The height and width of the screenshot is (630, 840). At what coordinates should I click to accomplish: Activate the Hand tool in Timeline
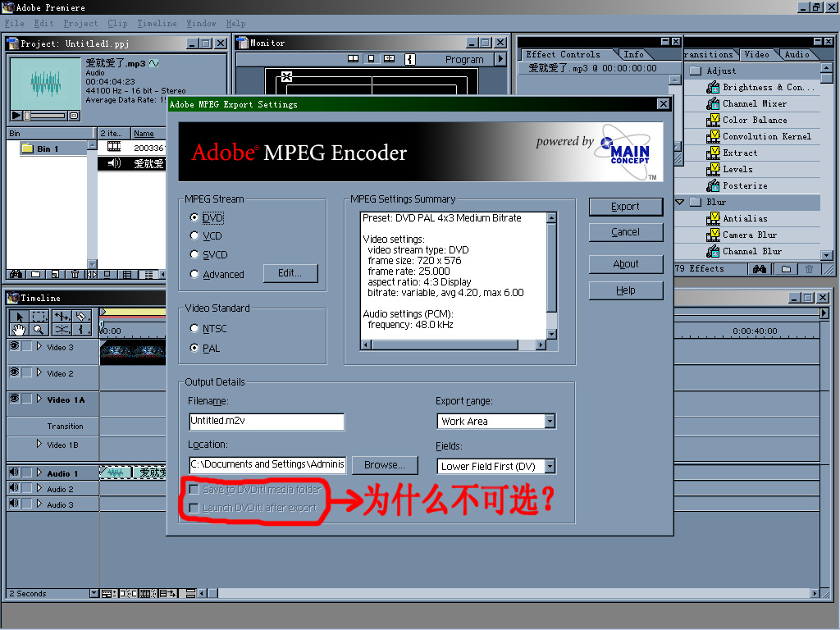pyautogui.click(x=19, y=330)
